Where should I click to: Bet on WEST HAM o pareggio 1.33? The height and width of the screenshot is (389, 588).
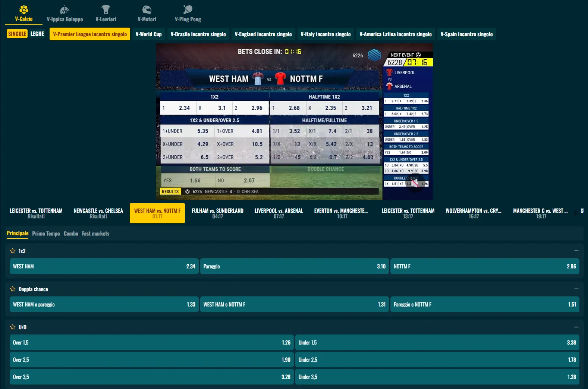104,304
